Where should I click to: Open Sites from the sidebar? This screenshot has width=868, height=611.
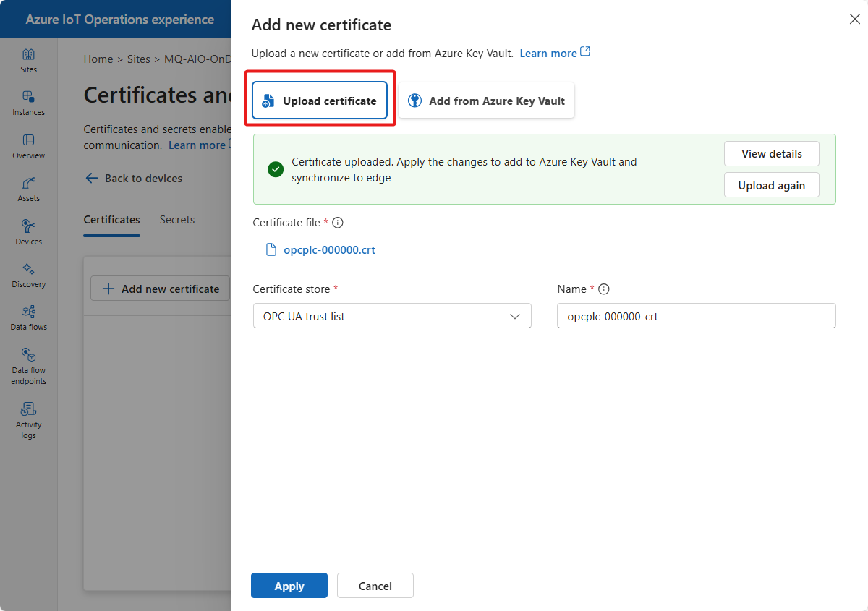[x=28, y=61]
